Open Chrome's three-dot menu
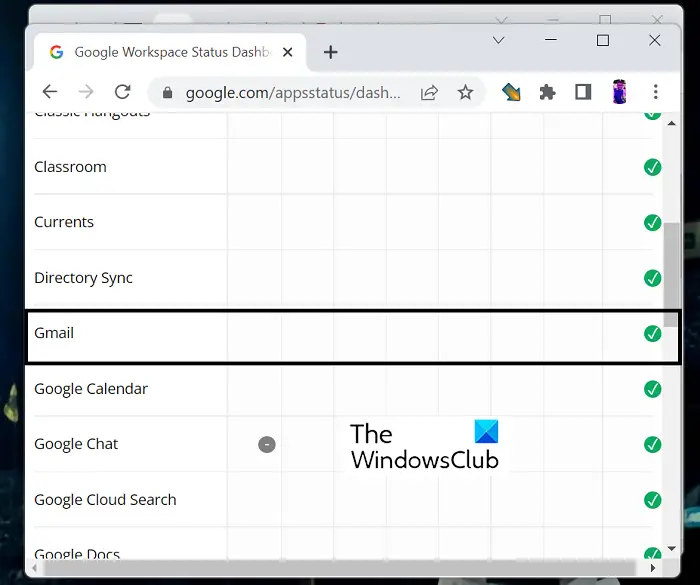The height and width of the screenshot is (585, 700). pyautogui.click(x=655, y=92)
